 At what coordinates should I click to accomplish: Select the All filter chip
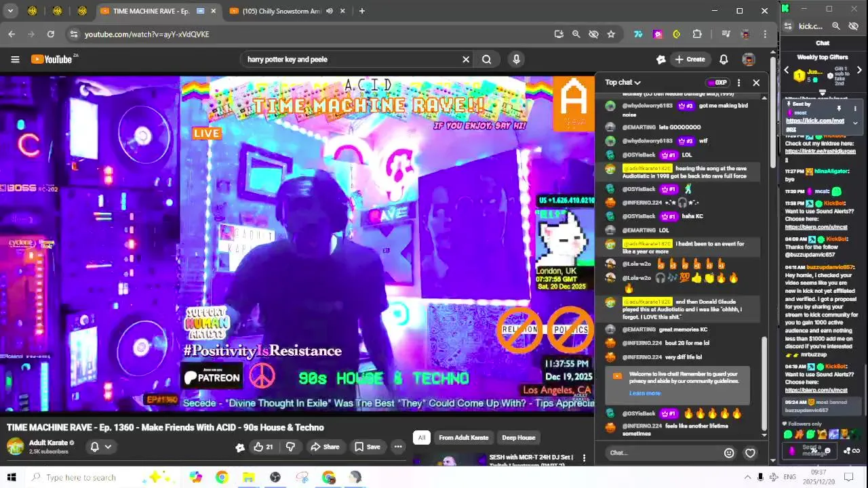421,438
